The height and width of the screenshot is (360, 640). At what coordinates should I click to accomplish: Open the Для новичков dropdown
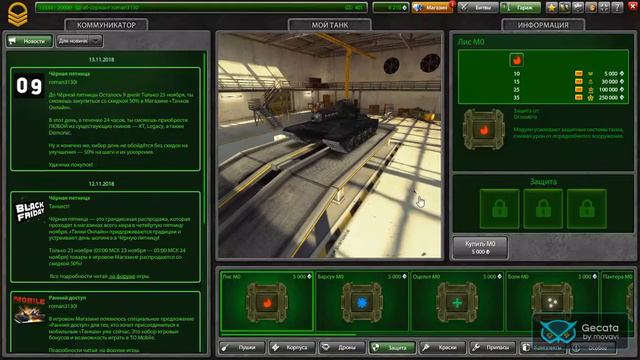79,41
